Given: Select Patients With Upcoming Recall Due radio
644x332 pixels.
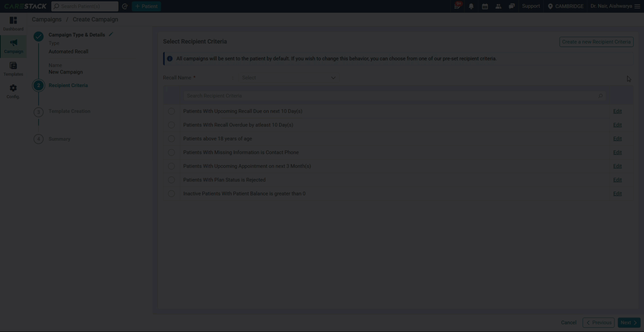Looking at the screenshot, I should point(171,111).
